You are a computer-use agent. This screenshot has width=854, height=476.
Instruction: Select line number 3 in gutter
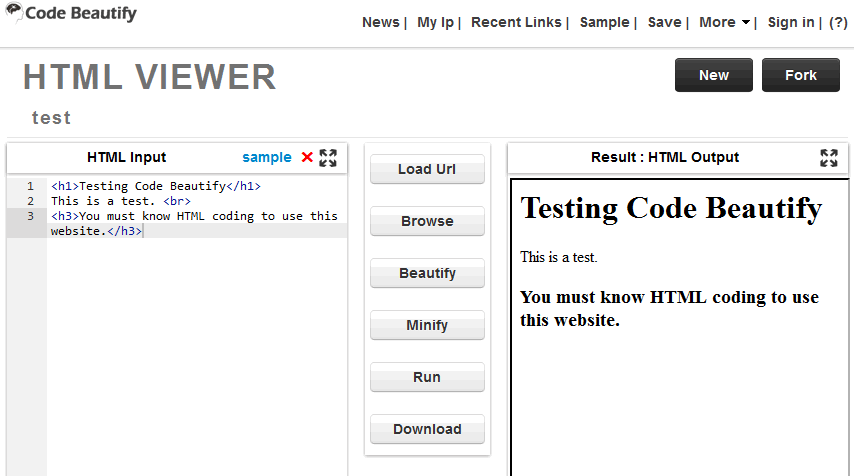(x=30, y=216)
